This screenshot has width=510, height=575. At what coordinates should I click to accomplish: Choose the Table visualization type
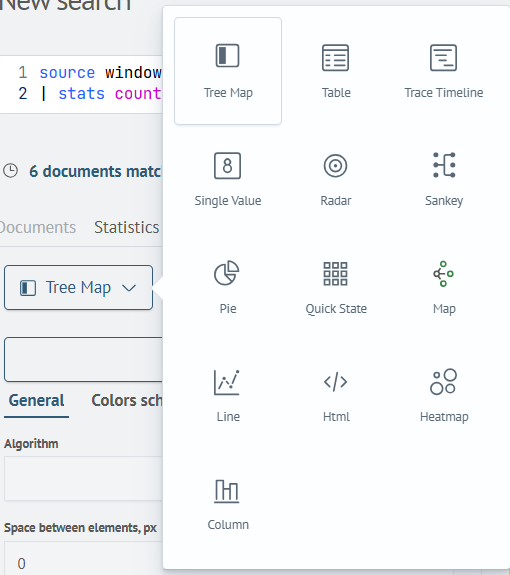click(x=336, y=71)
